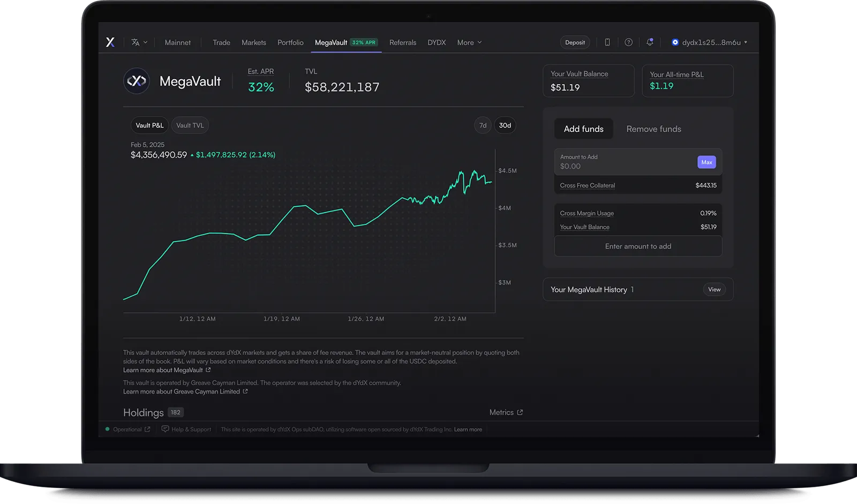Click Max to fill the maximum amount
This screenshot has height=504, width=857.
point(706,162)
